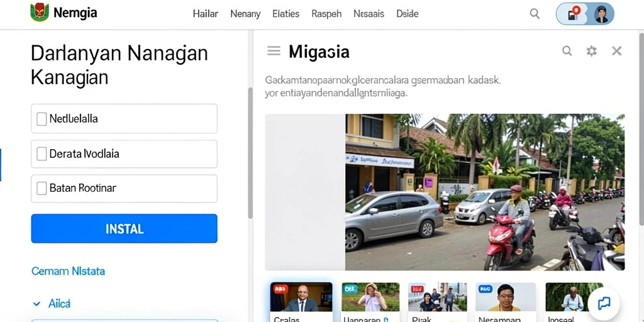Go to the Hailar menu item

click(x=206, y=14)
